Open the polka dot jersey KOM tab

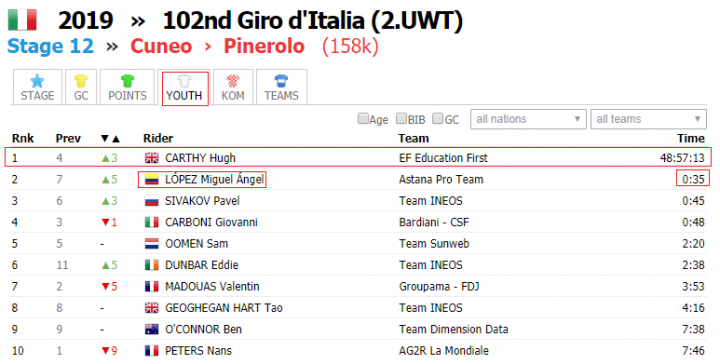point(233,87)
